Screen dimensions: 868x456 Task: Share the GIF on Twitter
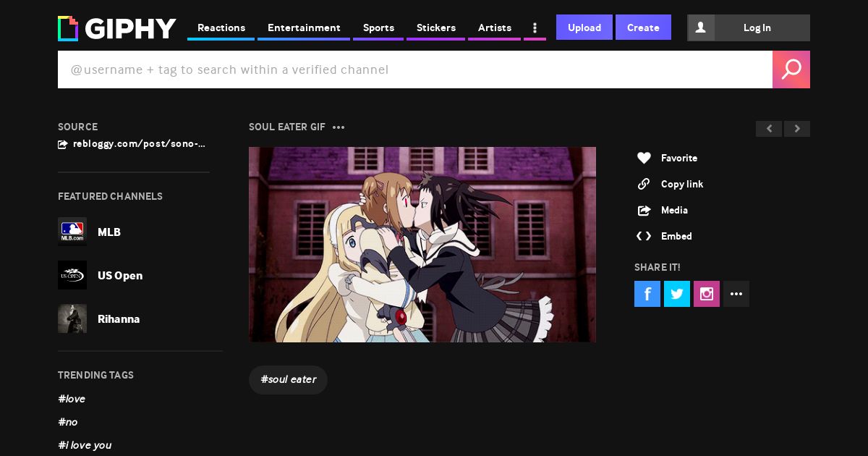[x=677, y=294]
